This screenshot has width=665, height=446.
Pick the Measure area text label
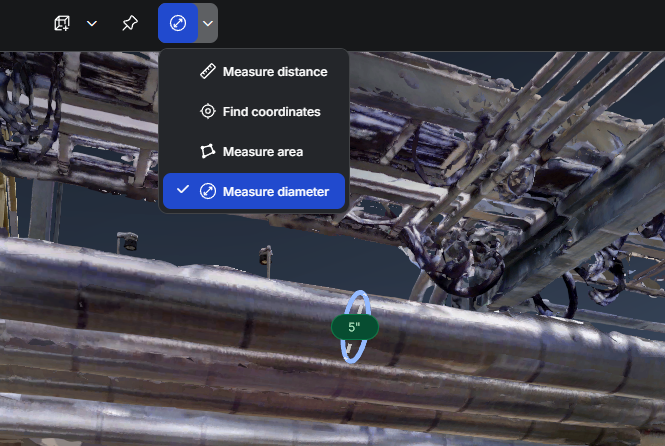(262, 152)
